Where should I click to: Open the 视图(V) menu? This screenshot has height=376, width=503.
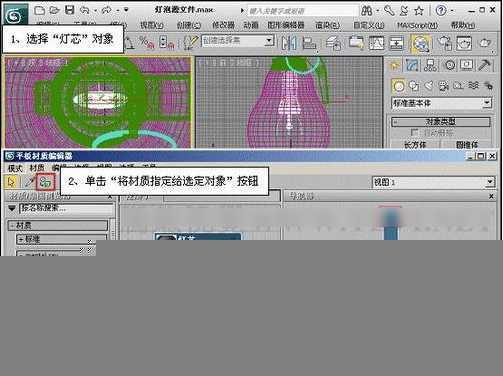[x=151, y=25]
